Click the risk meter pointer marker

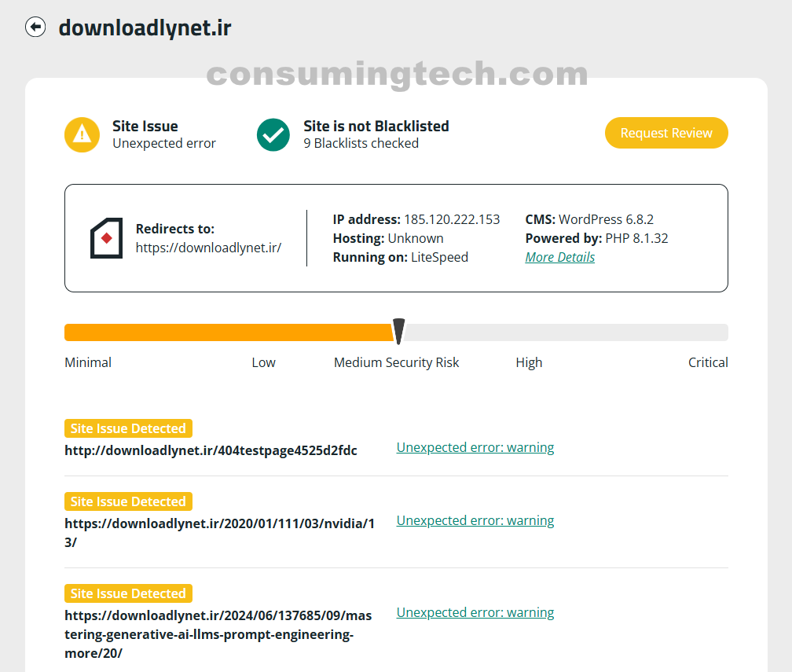click(x=398, y=331)
